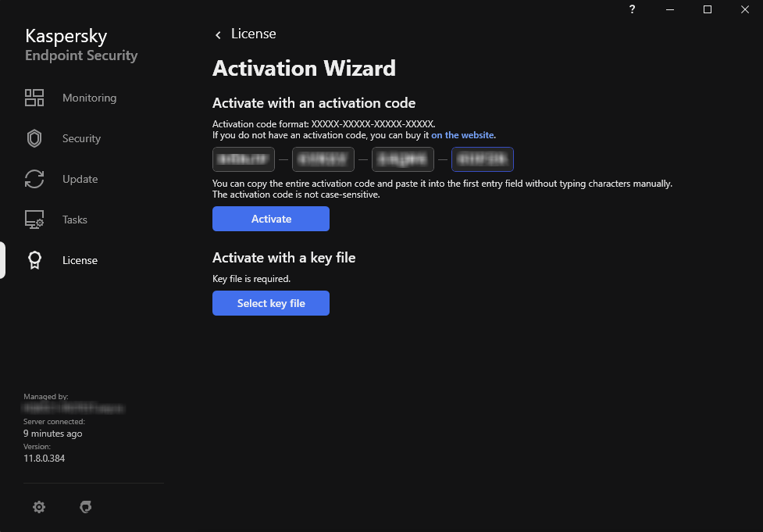Follow the "on the website" link

[x=463, y=135]
